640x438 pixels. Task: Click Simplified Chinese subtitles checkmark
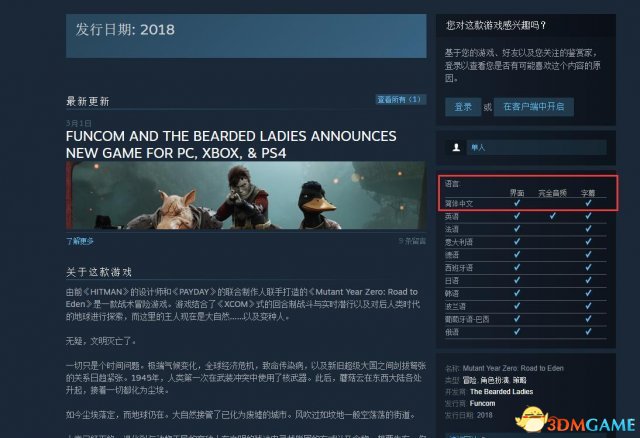[588, 203]
